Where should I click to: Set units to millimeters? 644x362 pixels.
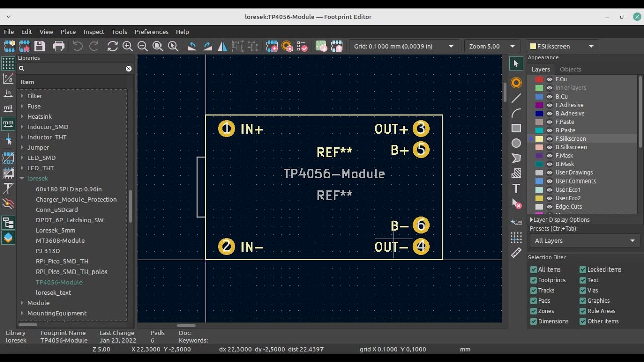click(8, 123)
